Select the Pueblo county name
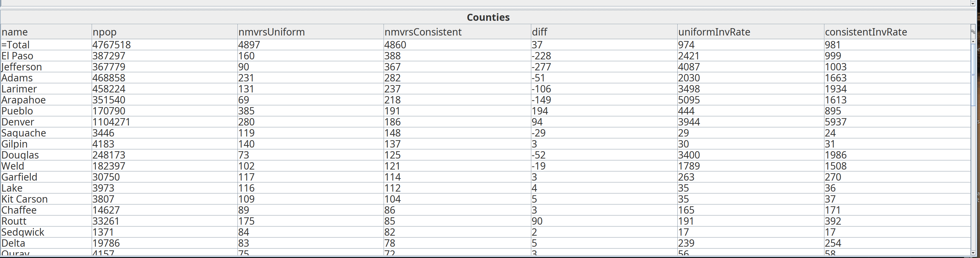This screenshot has width=980, height=258. [x=46, y=111]
